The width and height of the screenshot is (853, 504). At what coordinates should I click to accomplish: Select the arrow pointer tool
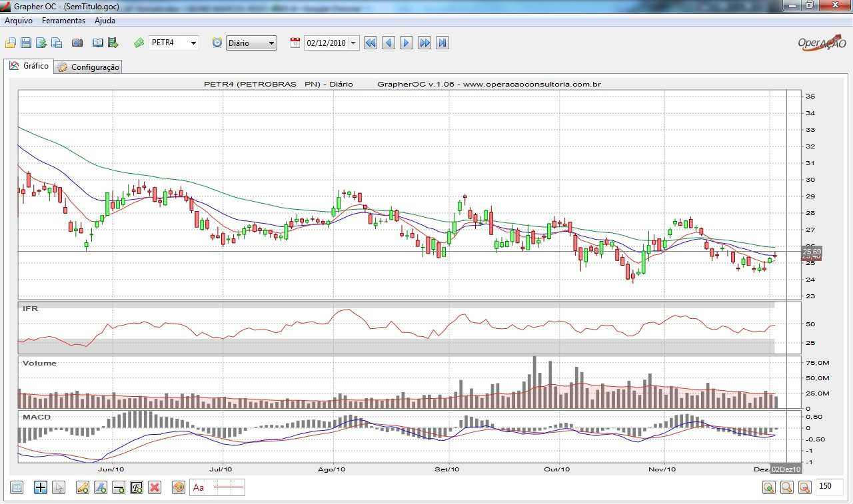coord(59,487)
